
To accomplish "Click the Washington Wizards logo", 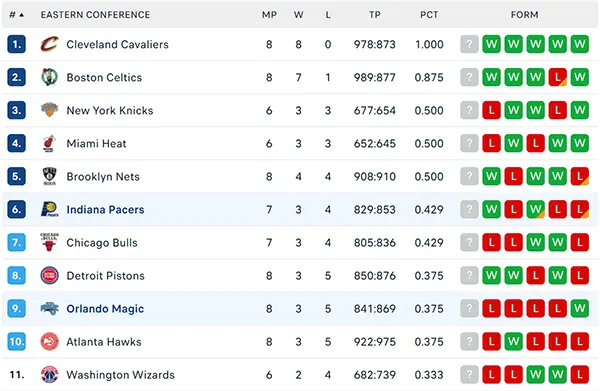I will coord(49,375).
